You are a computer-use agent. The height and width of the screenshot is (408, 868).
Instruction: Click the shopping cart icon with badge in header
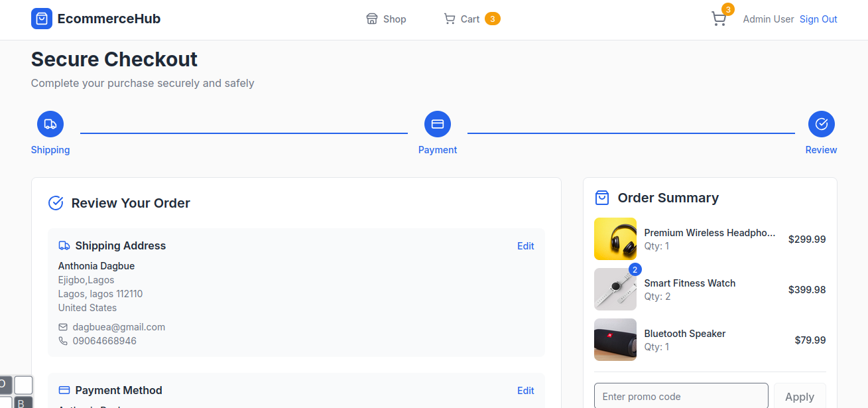pos(719,19)
